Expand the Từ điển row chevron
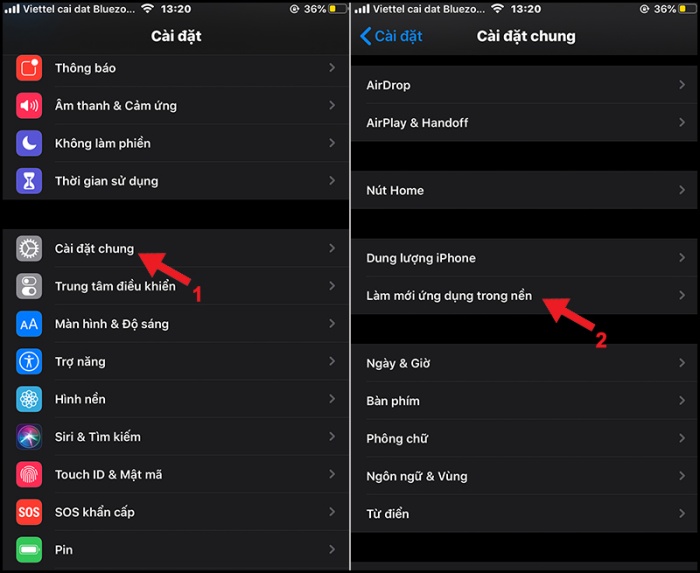This screenshot has height=573, width=700. tap(682, 514)
